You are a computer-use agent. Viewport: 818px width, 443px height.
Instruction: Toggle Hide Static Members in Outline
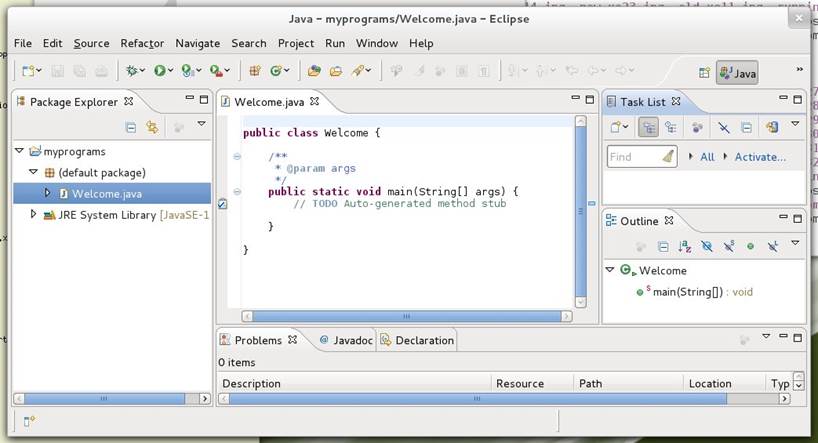click(x=729, y=246)
